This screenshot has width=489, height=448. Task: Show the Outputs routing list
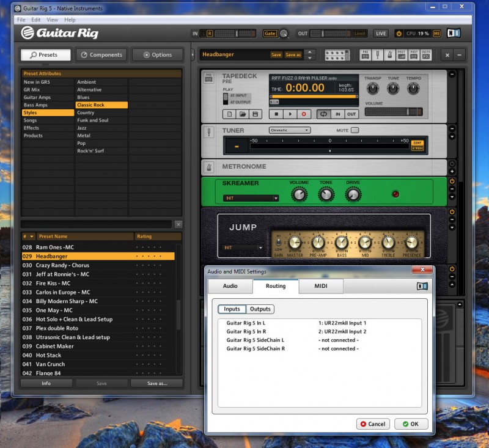point(260,309)
